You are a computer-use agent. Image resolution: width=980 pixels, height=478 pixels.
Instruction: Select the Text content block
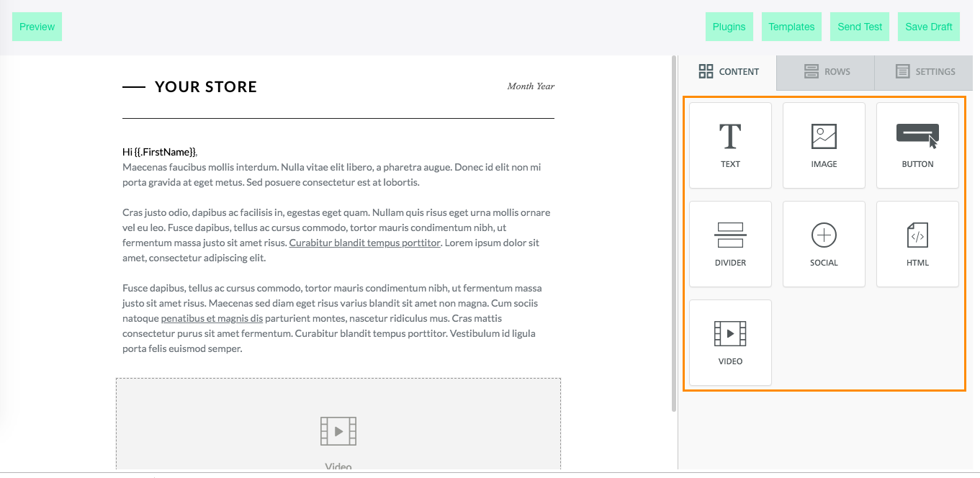pos(730,145)
